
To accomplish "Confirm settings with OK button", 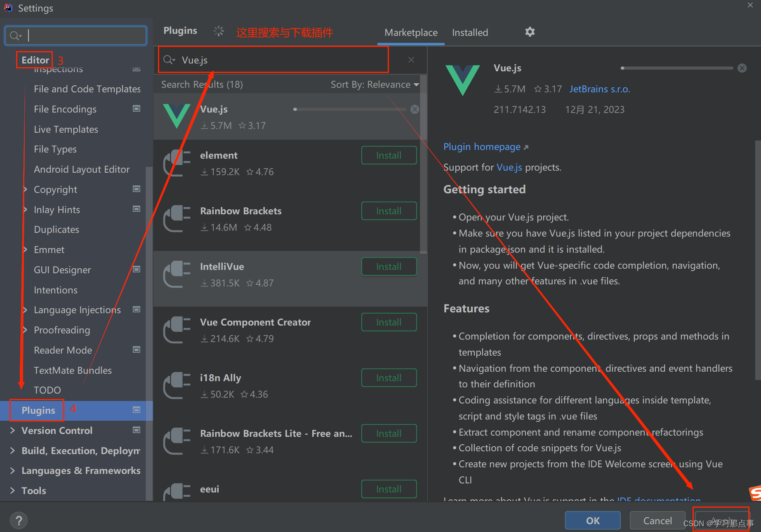I will (593, 520).
